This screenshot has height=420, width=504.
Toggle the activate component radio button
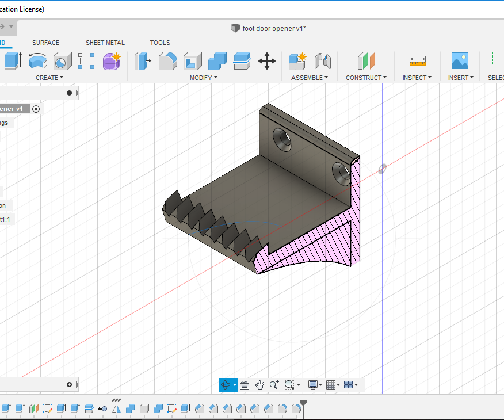(x=36, y=109)
